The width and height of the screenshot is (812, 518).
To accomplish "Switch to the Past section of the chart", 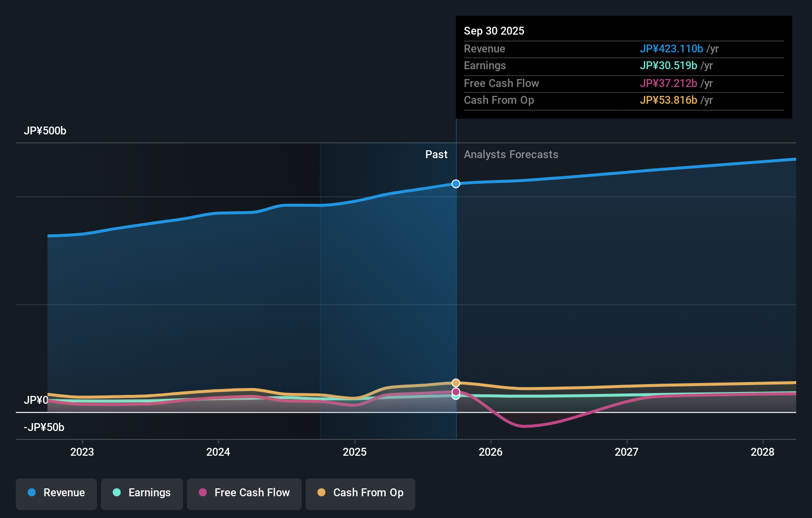I will coord(436,154).
